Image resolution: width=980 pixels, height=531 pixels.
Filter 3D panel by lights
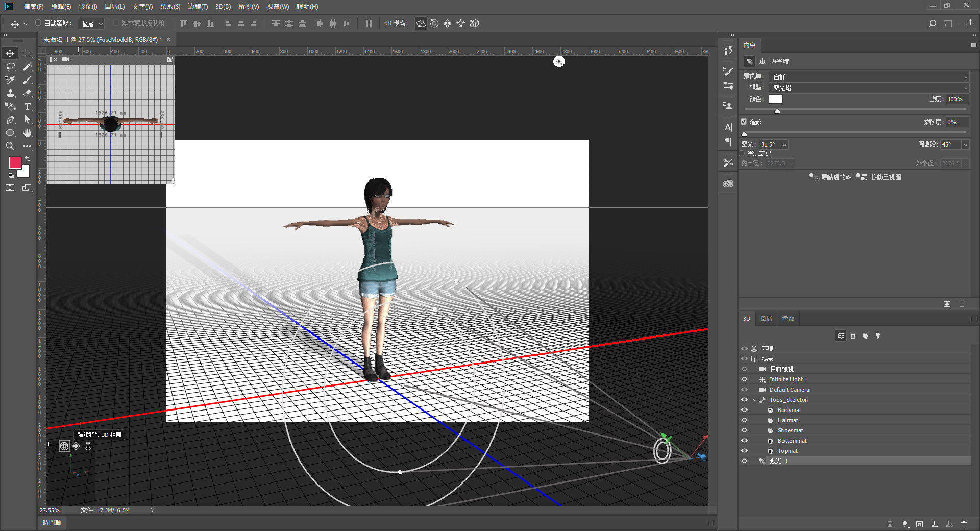point(878,336)
